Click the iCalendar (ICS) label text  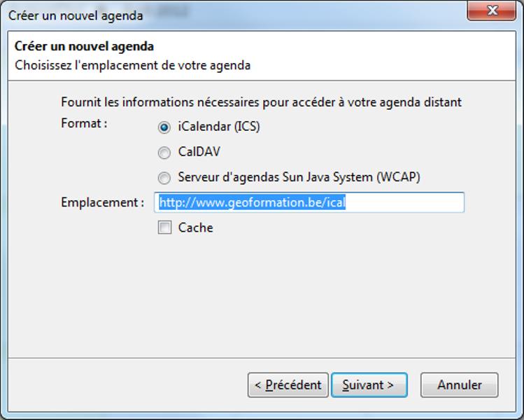pyautogui.click(x=219, y=127)
